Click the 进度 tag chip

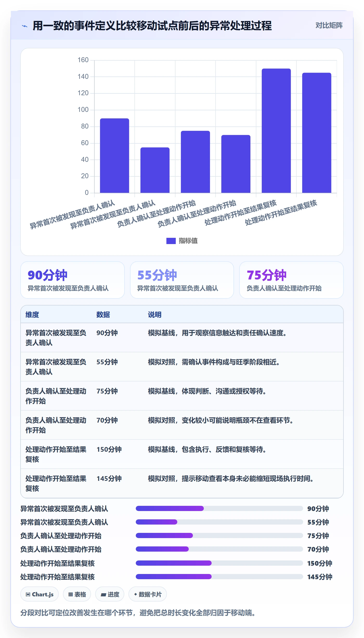pyautogui.click(x=110, y=594)
